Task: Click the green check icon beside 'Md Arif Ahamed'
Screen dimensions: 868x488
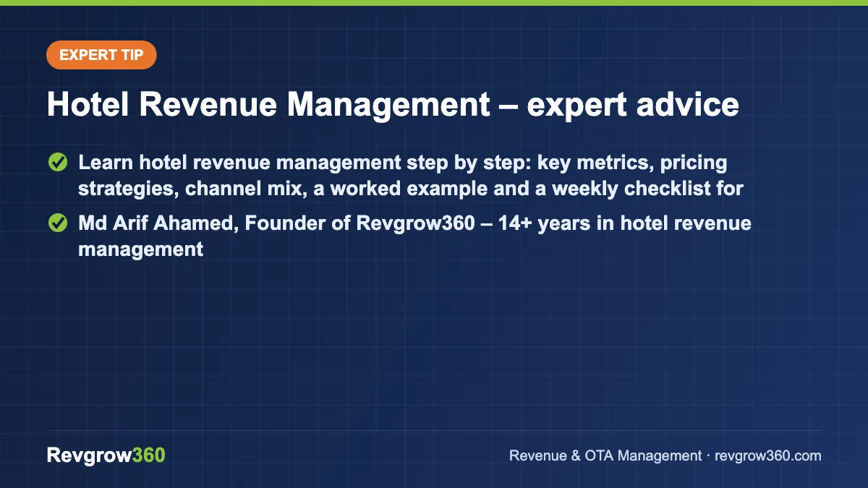Action: pyautogui.click(x=57, y=224)
